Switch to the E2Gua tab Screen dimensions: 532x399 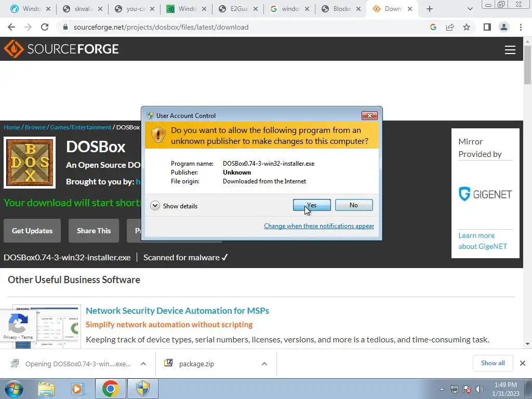[x=238, y=9]
